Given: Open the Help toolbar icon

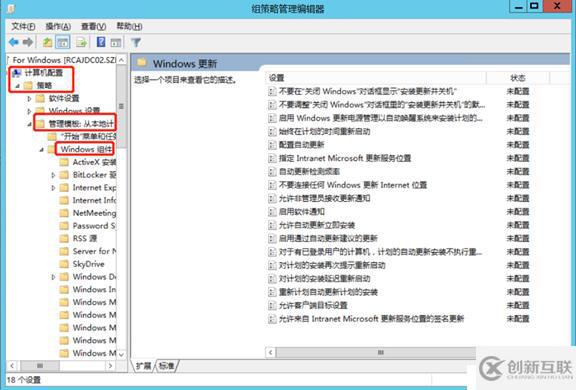Looking at the screenshot, I should 101,42.
